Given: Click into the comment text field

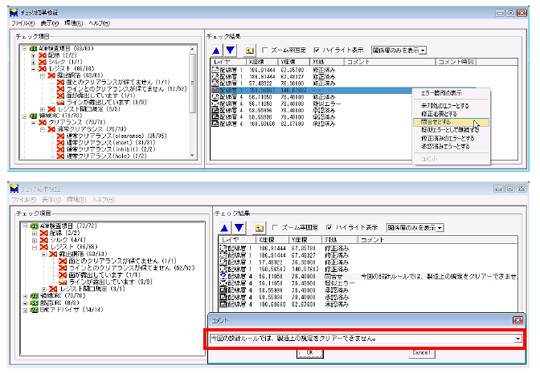Looking at the screenshot, I should click(362, 339).
